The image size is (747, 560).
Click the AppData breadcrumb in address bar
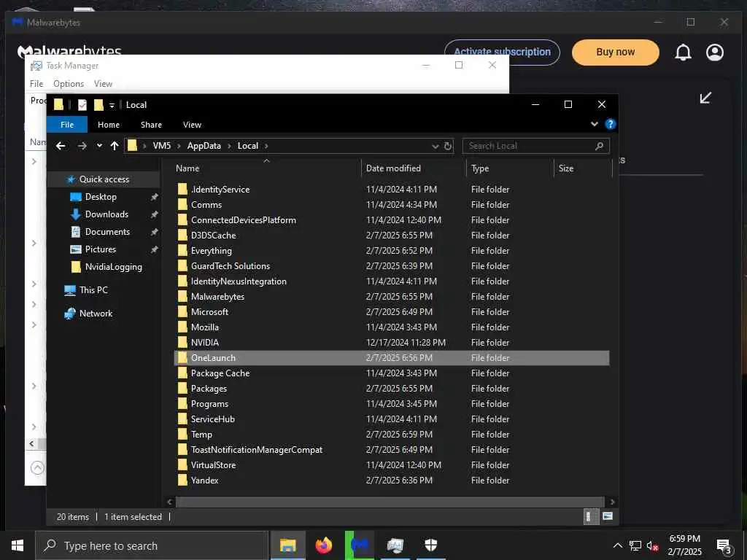[204, 146]
